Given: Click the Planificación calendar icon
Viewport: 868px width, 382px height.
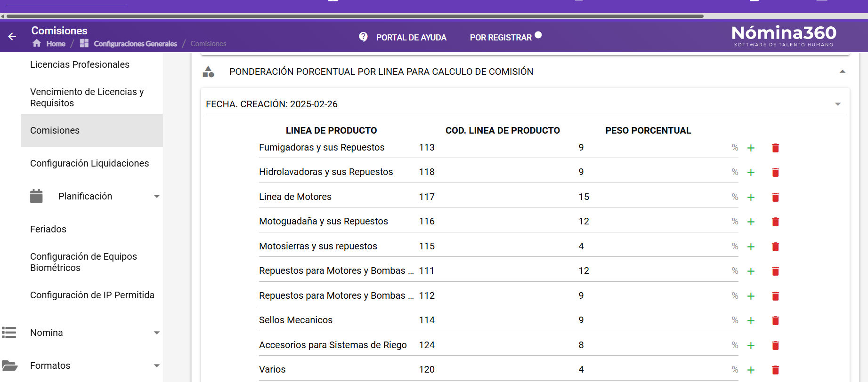Looking at the screenshot, I should (x=36, y=196).
